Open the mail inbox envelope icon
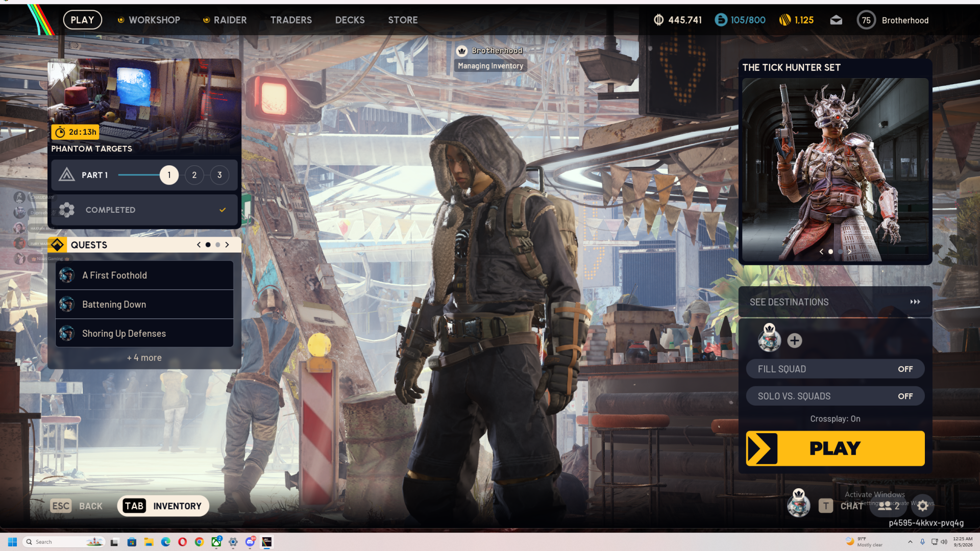This screenshot has width=980, height=551. pyautogui.click(x=836, y=20)
